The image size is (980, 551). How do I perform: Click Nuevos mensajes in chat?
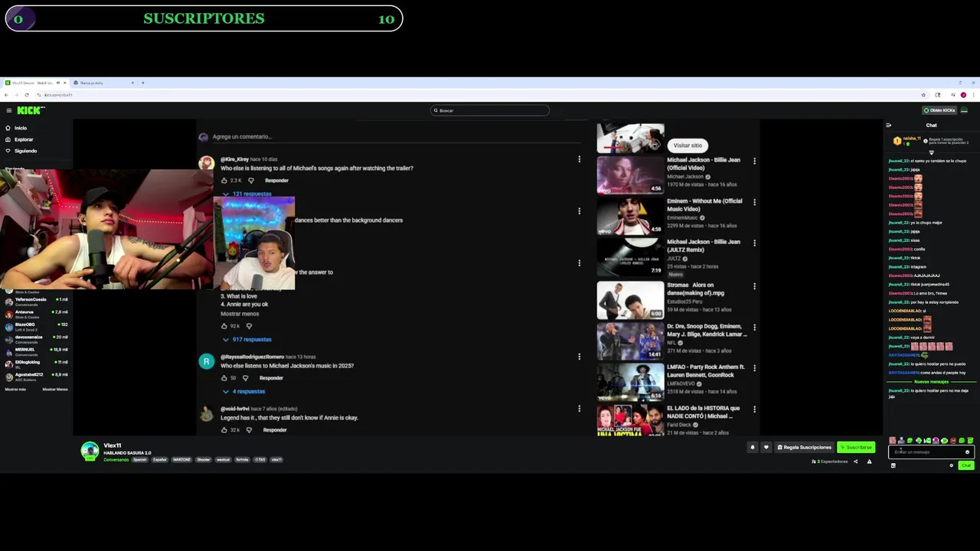coord(931,382)
